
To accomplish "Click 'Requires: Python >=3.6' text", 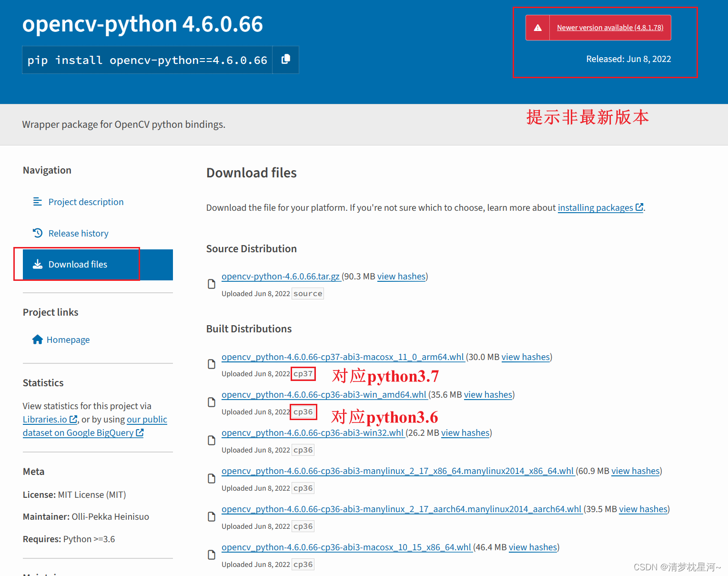I will tap(69, 539).
